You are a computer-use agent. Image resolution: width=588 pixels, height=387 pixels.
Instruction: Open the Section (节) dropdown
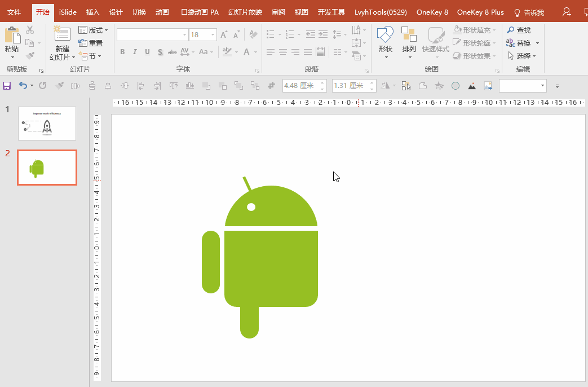coord(90,56)
